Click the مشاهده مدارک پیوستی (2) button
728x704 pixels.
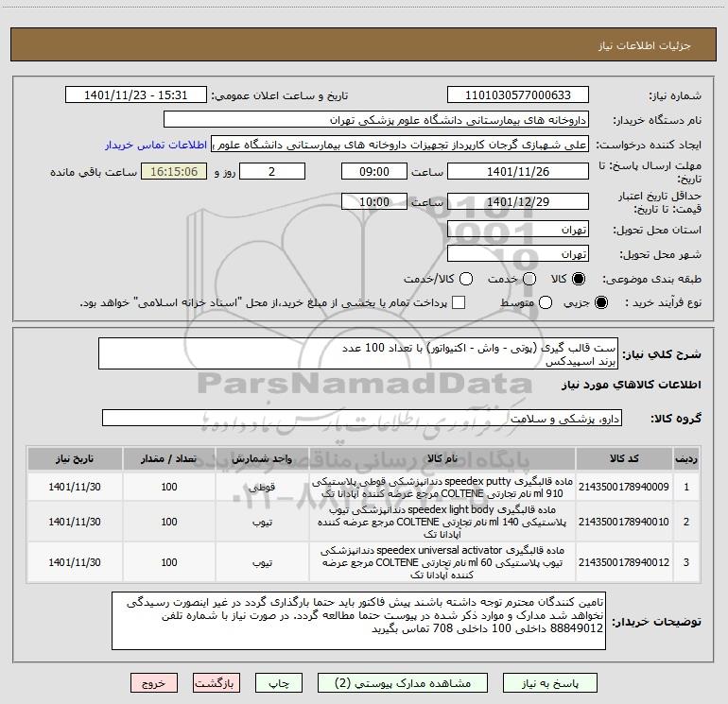[403, 683]
